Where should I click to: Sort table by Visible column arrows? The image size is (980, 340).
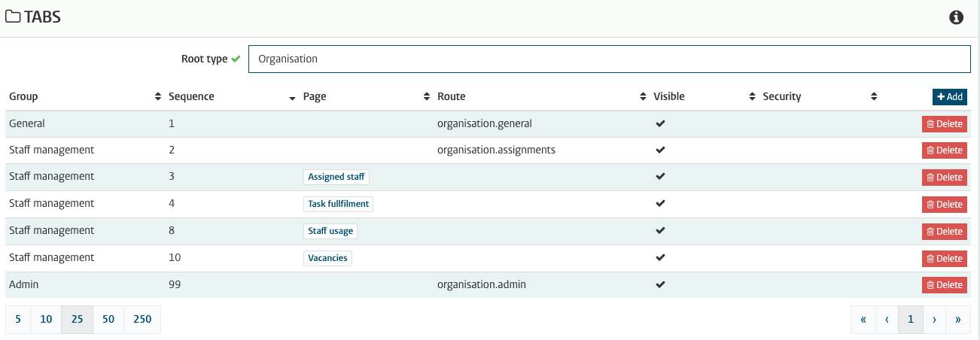[x=752, y=96]
